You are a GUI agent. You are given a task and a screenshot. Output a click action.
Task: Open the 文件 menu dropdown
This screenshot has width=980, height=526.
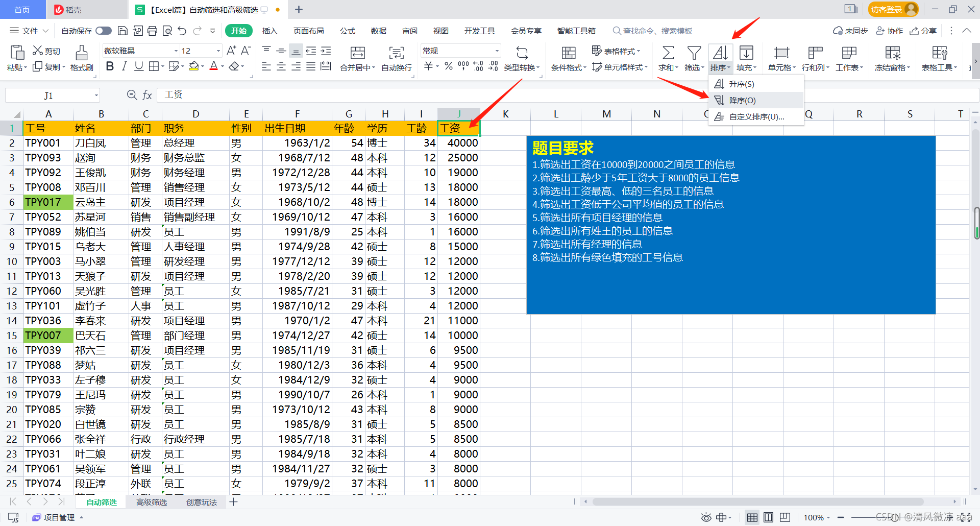(30, 31)
